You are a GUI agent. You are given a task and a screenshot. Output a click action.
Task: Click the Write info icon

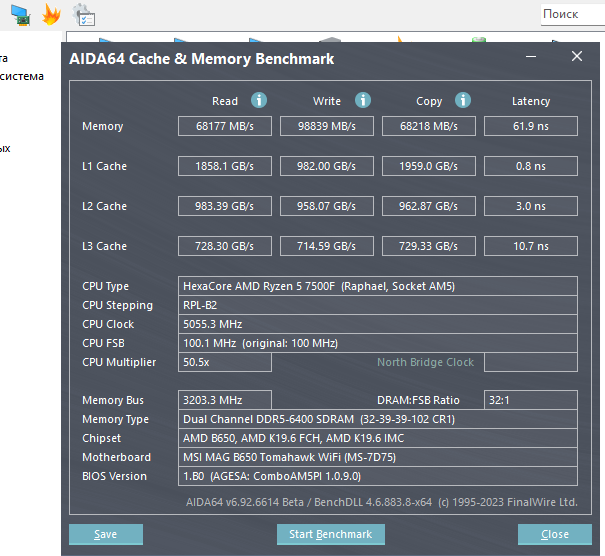[363, 100]
